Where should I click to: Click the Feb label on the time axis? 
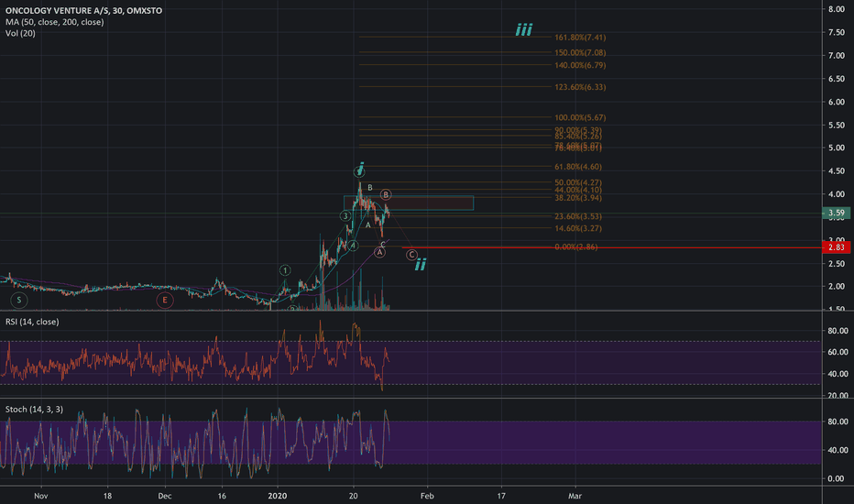pyautogui.click(x=427, y=496)
